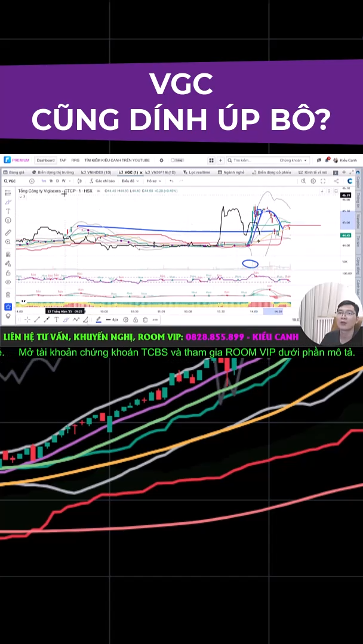Select diagonal line tool in floating toolbar
363x644 pixels.
tap(37, 320)
